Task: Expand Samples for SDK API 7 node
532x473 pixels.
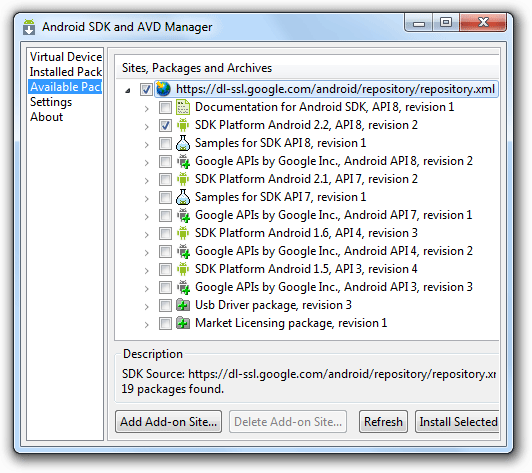Action: click(x=146, y=199)
